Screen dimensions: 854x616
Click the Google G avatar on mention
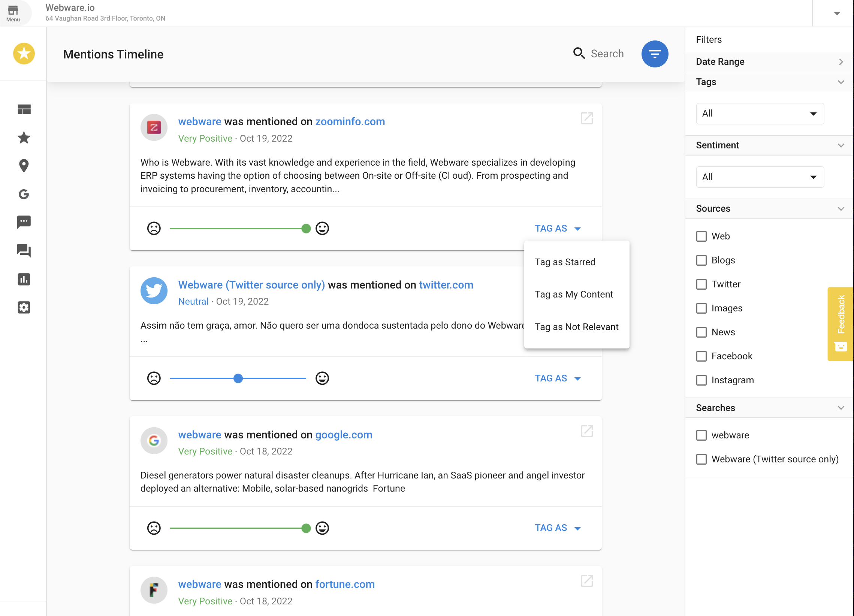154,441
